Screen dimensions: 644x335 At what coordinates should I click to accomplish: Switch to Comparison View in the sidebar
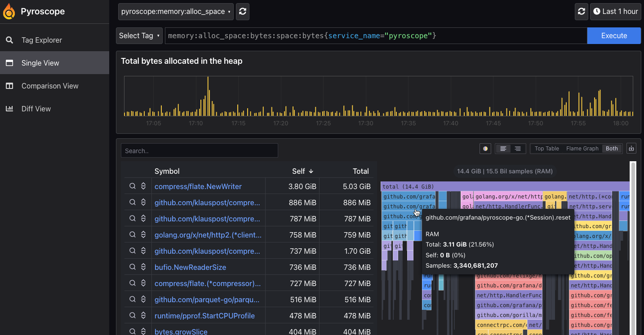click(49, 86)
